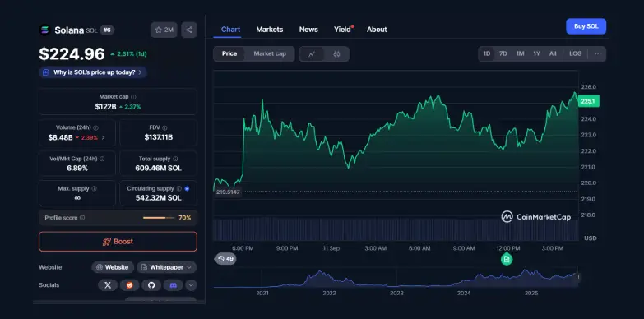Expand Volume (24h) details arrow
Viewport: 644px width, 319px height.
pyautogui.click(x=103, y=138)
